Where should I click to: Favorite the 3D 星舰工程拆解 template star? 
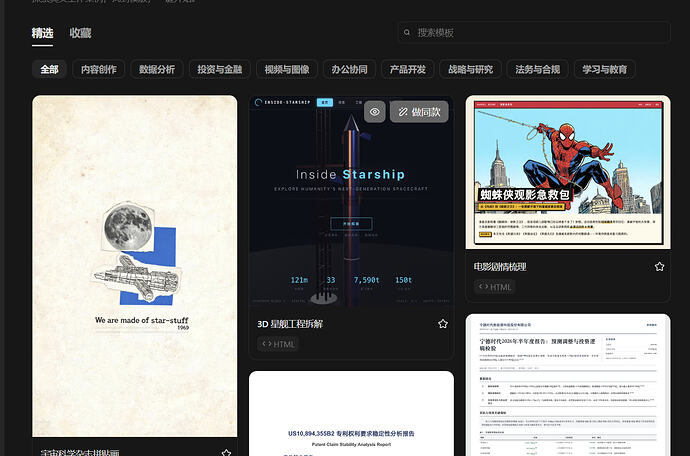point(443,324)
